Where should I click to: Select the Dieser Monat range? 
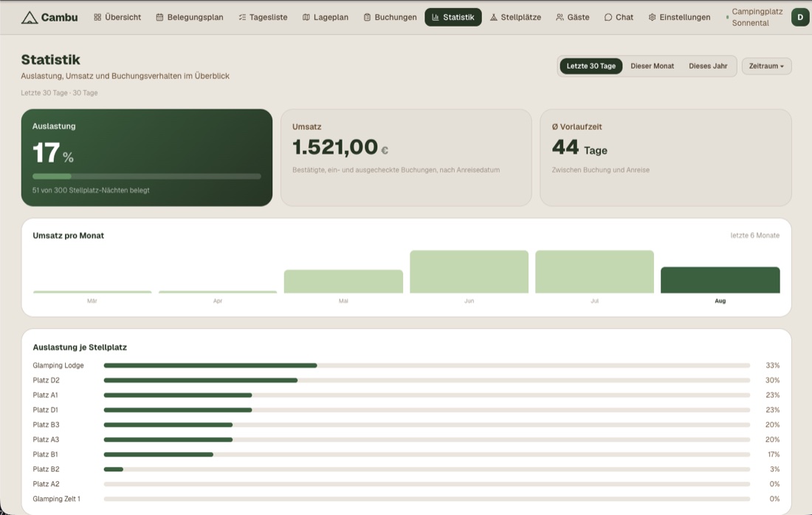pyautogui.click(x=652, y=66)
